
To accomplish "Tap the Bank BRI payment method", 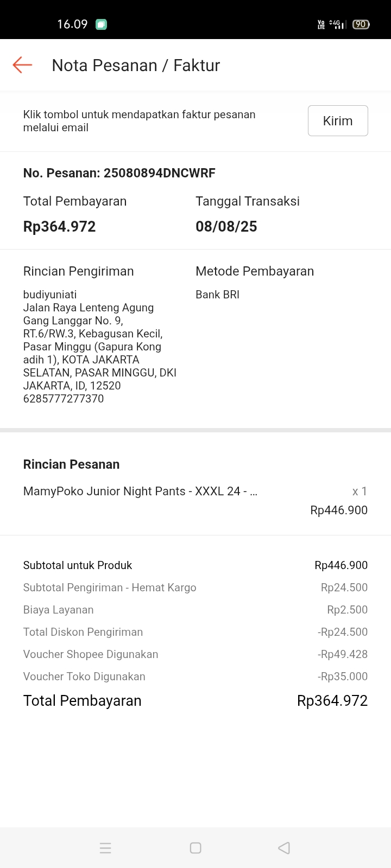I will tap(217, 295).
